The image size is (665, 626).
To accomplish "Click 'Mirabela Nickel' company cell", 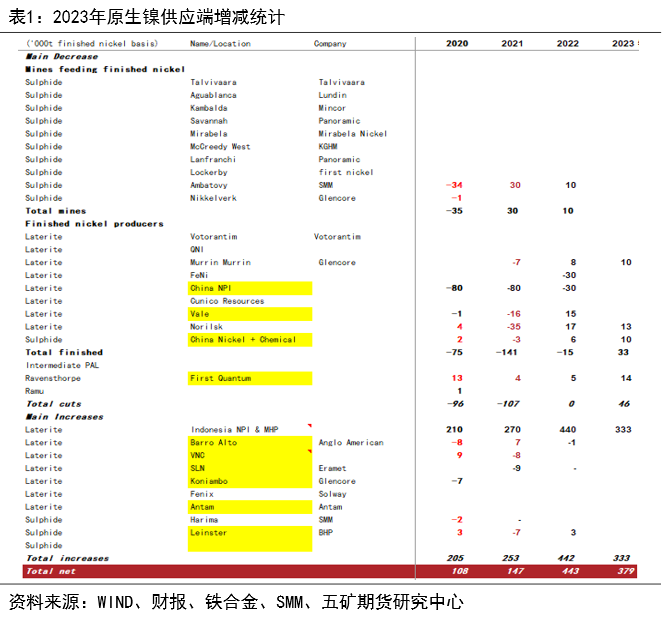I will tap(352, 134).
